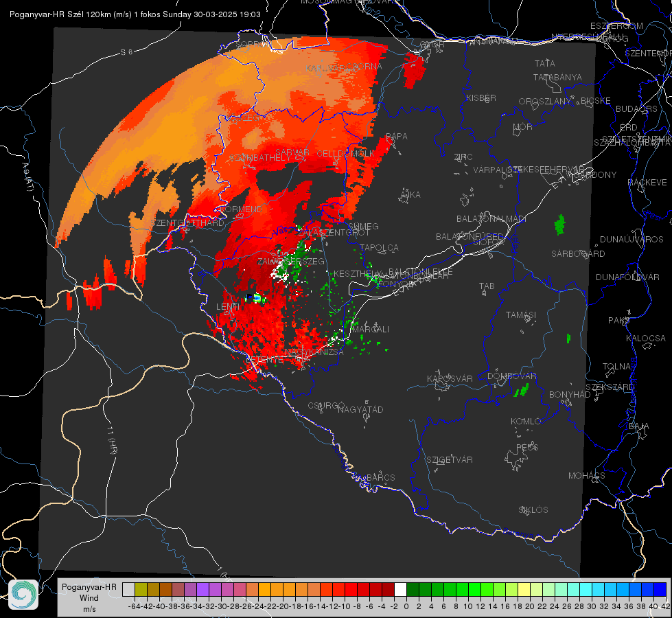
Task: Click the swirl logo icon beside the legend
Action: 23,595
